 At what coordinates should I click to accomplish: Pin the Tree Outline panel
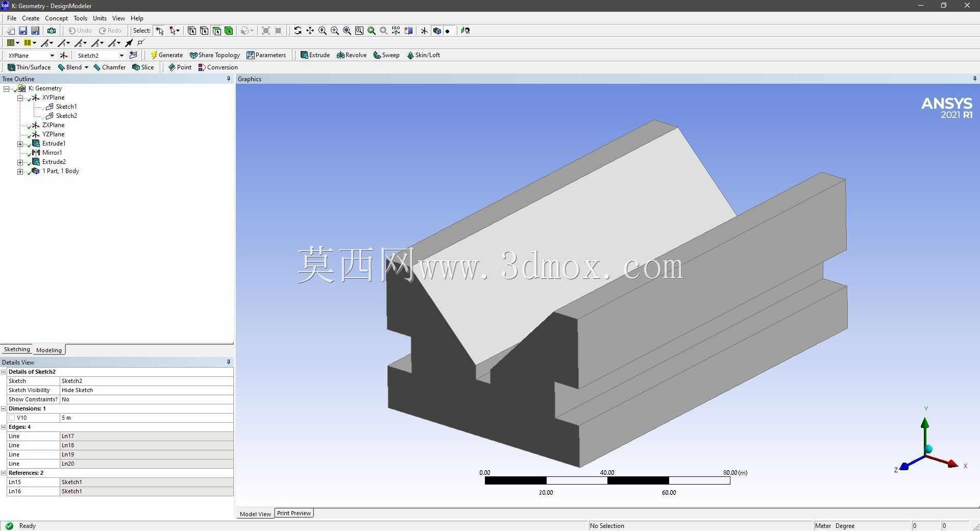(229, 79)
